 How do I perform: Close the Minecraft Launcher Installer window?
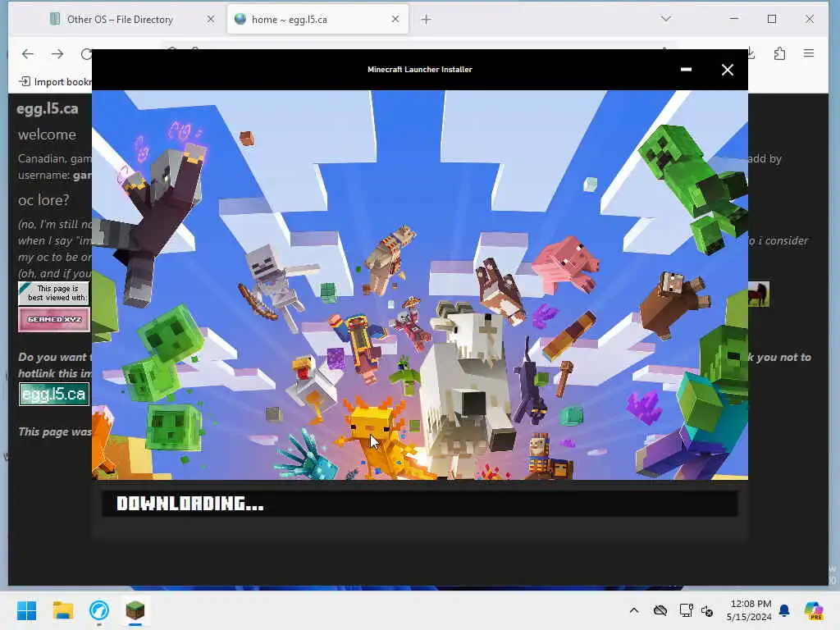727,70
